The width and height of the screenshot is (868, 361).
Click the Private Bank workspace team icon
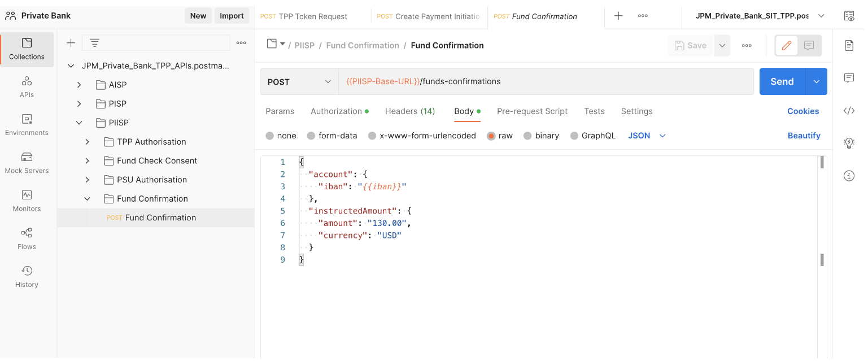(11, 16)
